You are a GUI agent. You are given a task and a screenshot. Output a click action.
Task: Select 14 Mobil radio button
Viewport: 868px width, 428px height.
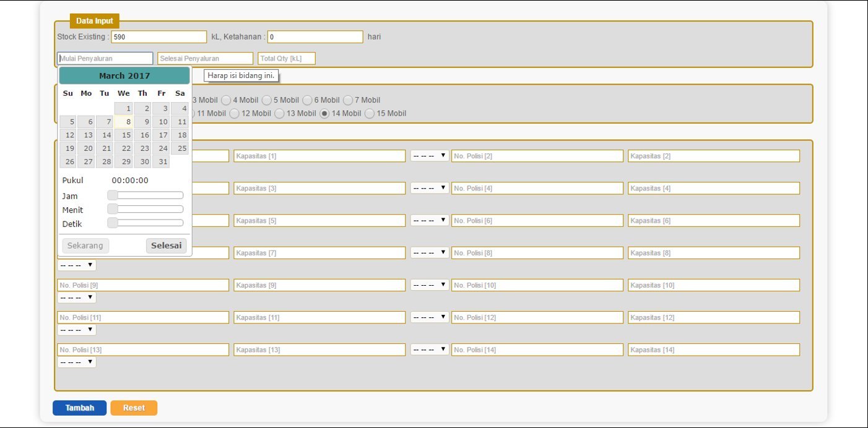coord(324,114)
